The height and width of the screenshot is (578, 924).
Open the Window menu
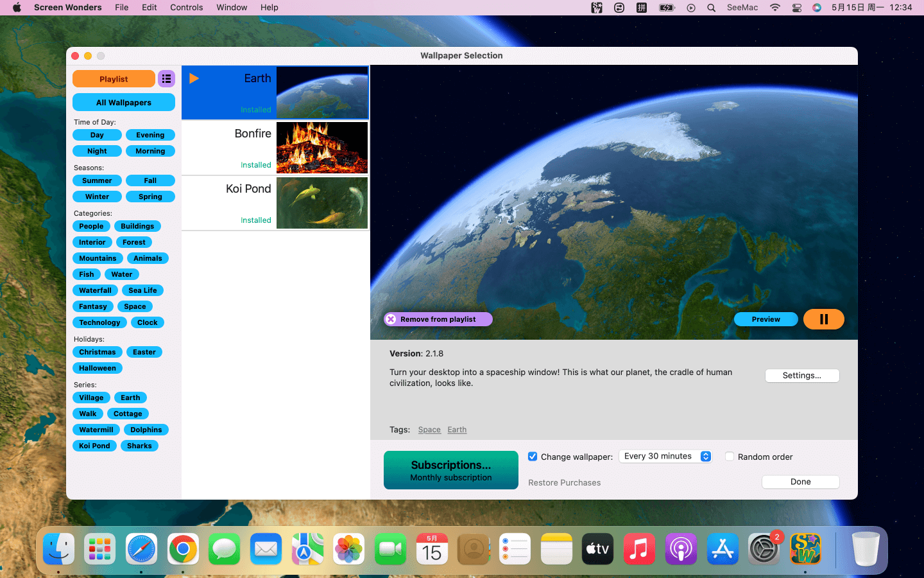coord(232,8)
